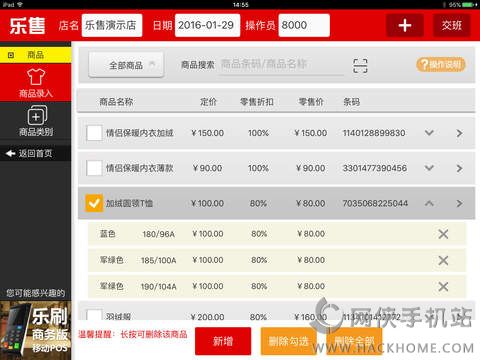Tap the white plus icon in header
The width and height of the screenshot is (480, 360).
click(x=405, y=25)
